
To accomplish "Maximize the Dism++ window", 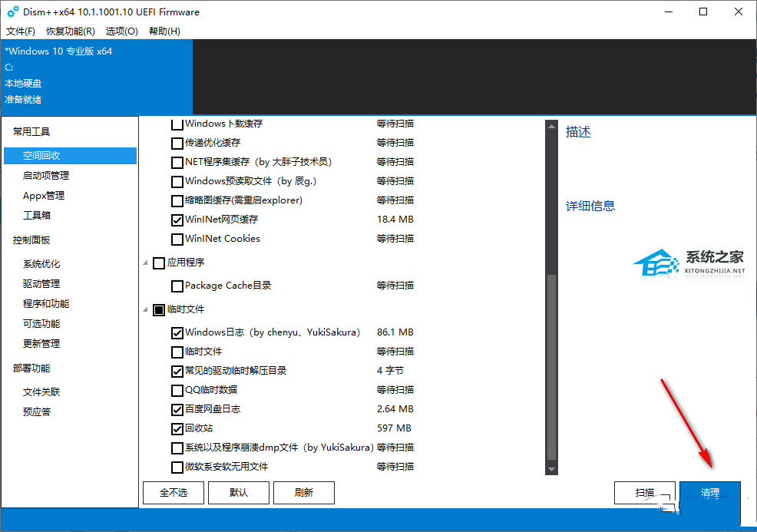I will (703, 12).
